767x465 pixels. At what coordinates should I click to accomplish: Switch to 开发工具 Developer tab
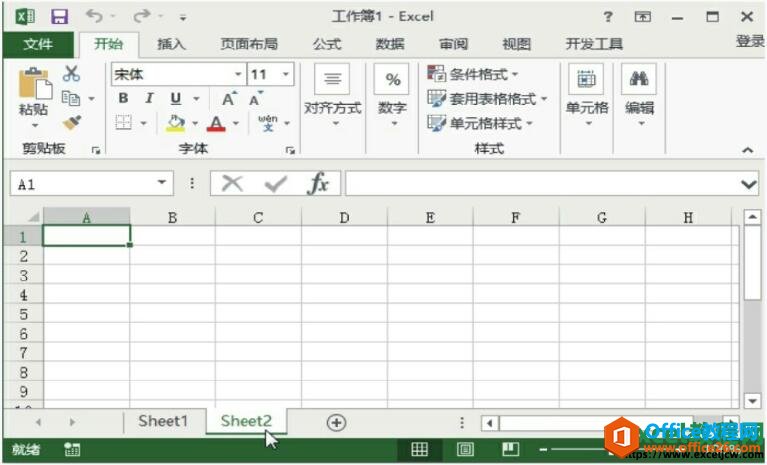coord(594,44)
